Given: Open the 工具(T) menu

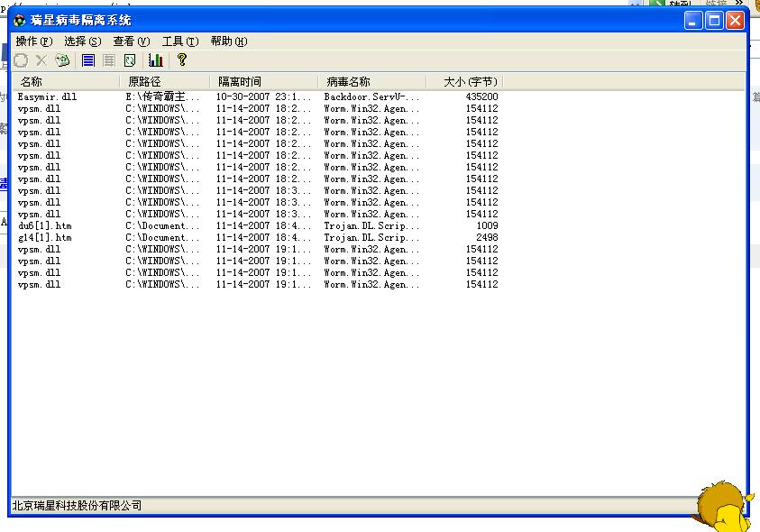Looking at the screenshot, I should [180, 41].
